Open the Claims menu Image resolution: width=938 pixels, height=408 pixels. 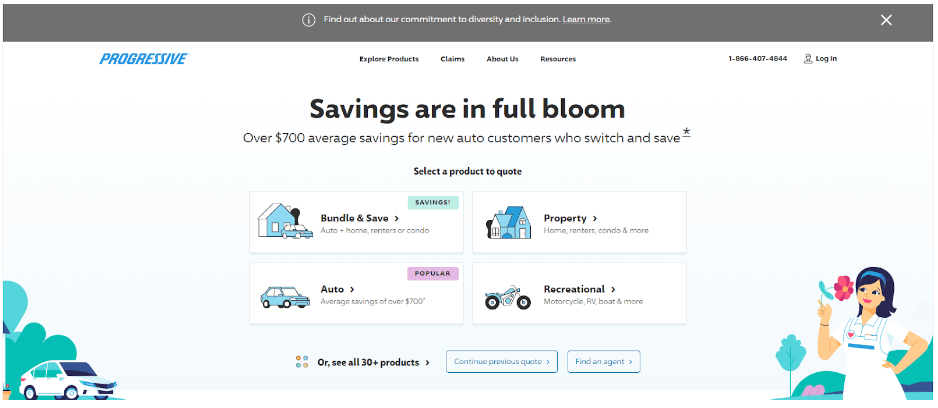click(452, 59)
